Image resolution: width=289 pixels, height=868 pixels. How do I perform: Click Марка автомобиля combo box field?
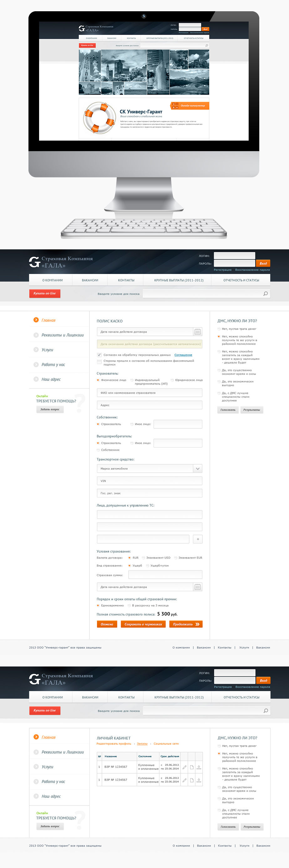coord(150,469)
